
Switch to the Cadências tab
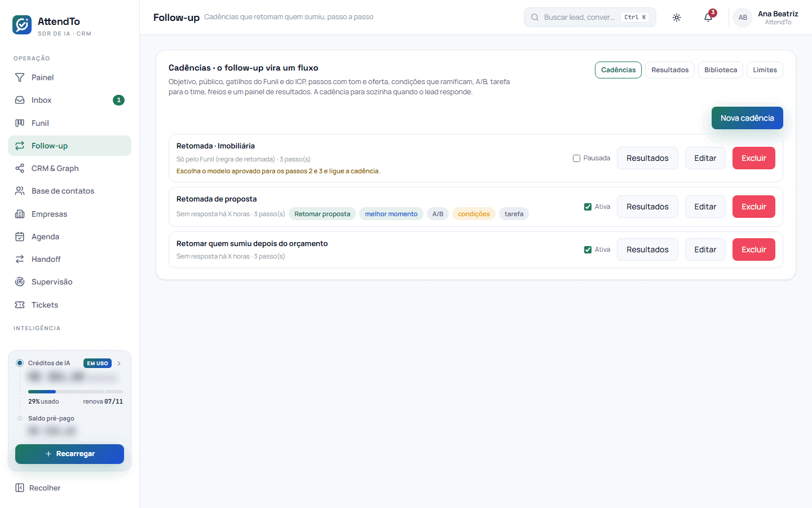tap(618, 70)
